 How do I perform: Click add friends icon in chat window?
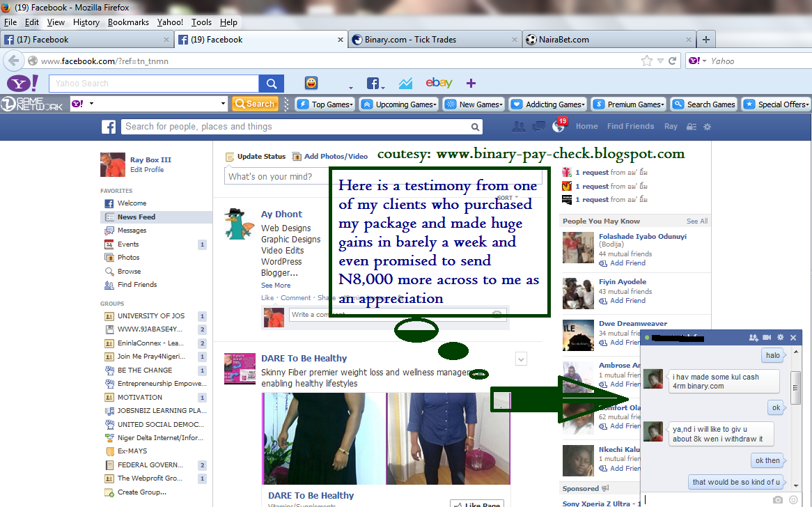(754, 337)
